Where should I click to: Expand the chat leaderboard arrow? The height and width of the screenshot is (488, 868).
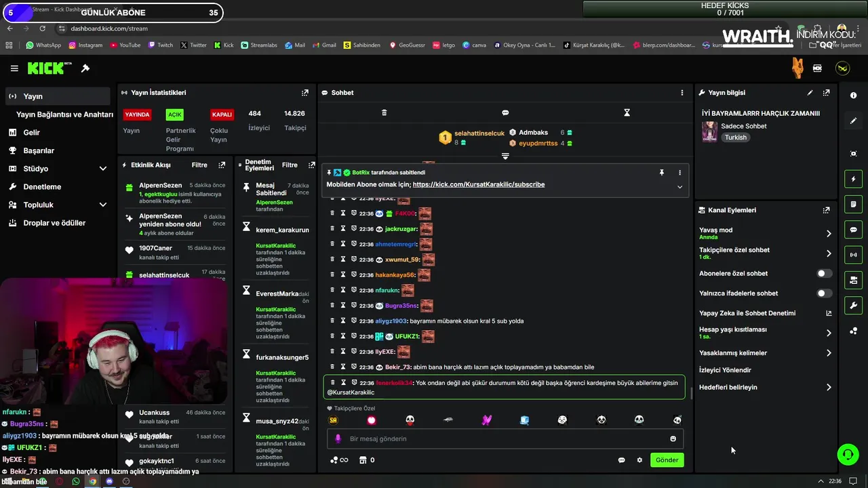tap(505, 157)
